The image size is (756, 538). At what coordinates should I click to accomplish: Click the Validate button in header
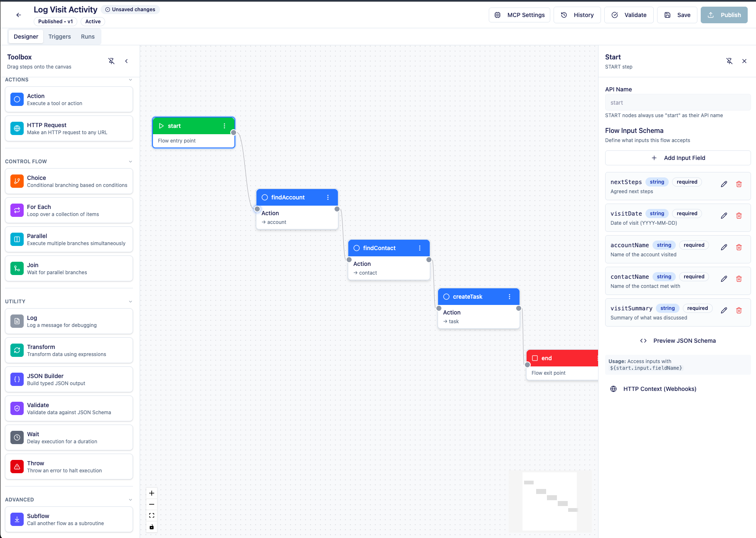629,15
